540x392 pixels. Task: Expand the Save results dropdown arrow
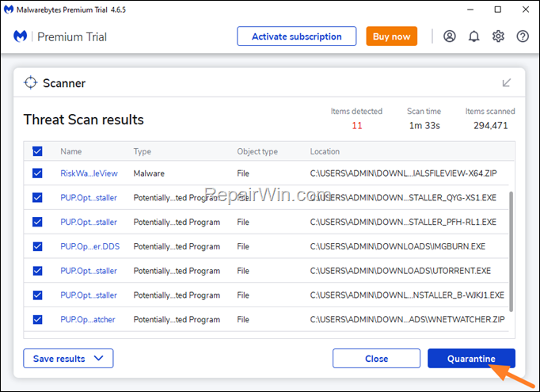point(98,358)
